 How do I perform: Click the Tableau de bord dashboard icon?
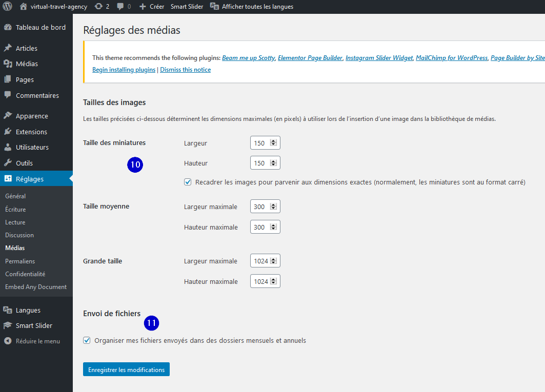click(x=8, y=27)
